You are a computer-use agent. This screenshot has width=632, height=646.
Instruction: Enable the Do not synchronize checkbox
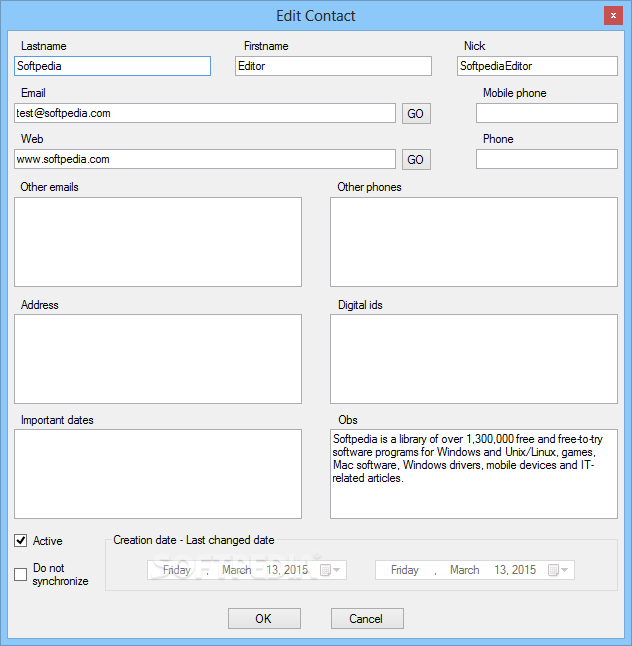pos(21,574)
